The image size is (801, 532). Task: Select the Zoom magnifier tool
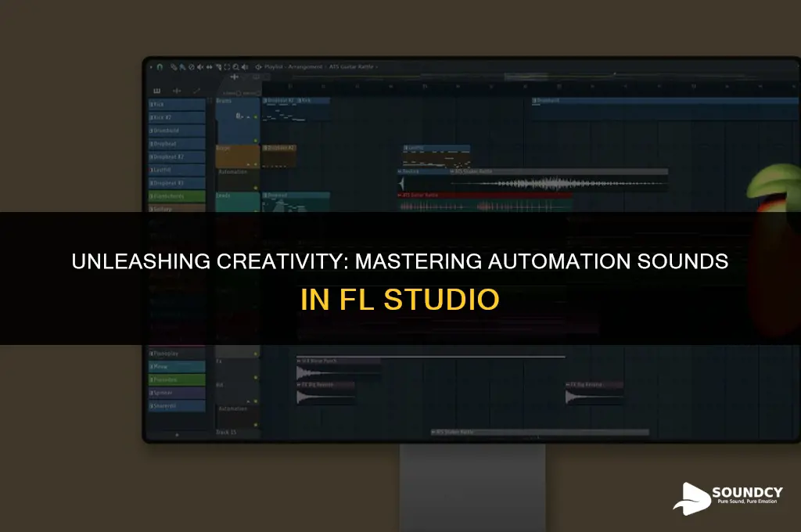click(x=235, y=67)
